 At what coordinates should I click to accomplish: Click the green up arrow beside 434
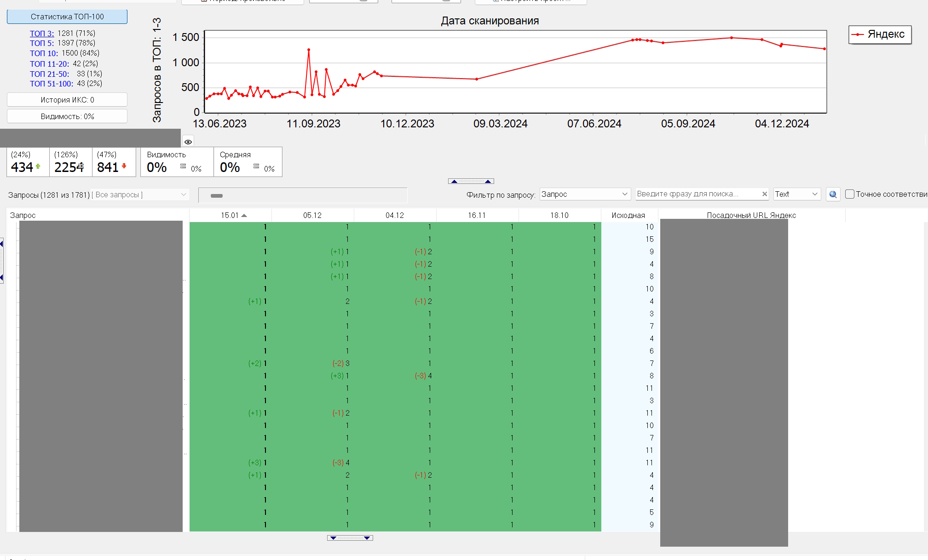tap(38, 166)
